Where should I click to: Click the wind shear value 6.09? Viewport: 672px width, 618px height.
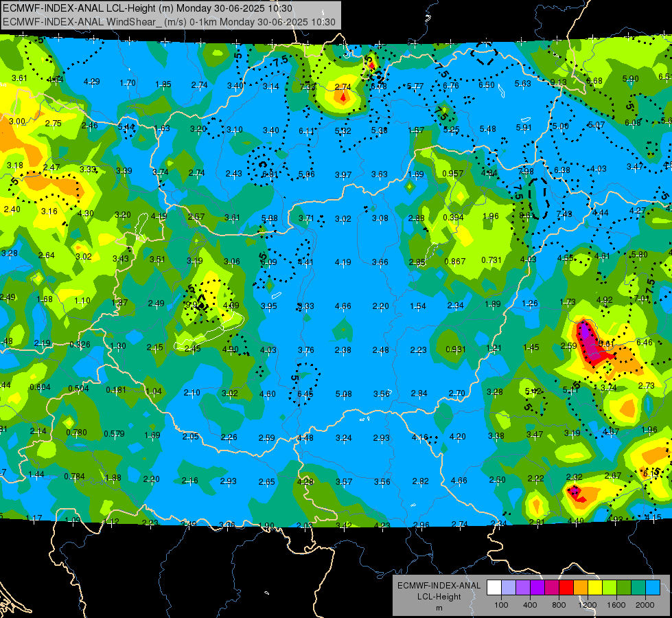(268, 262)
